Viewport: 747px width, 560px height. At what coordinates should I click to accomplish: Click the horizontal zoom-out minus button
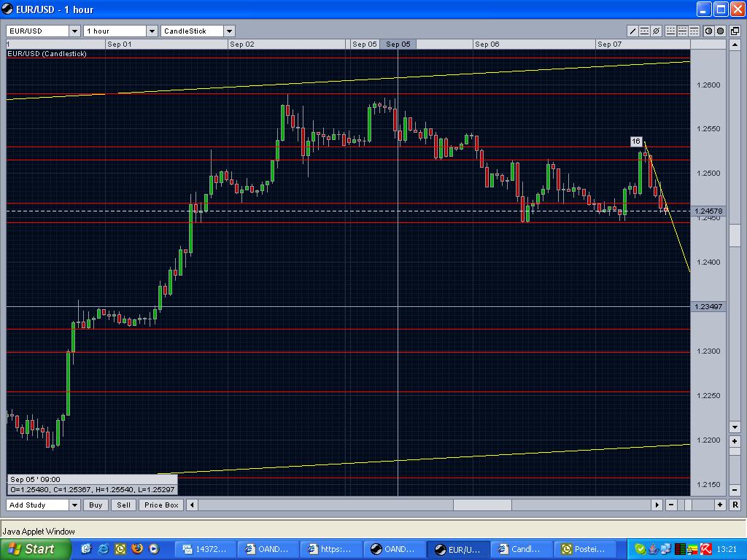671,505
